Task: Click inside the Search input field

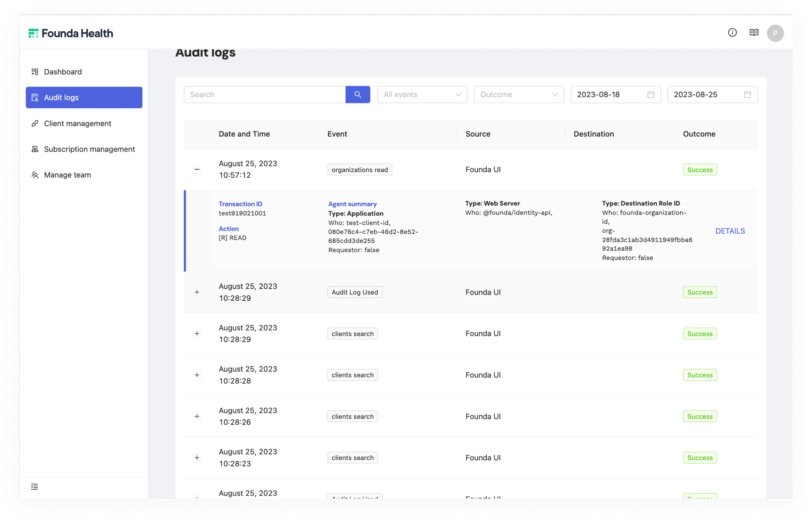Action: [265, 94]
